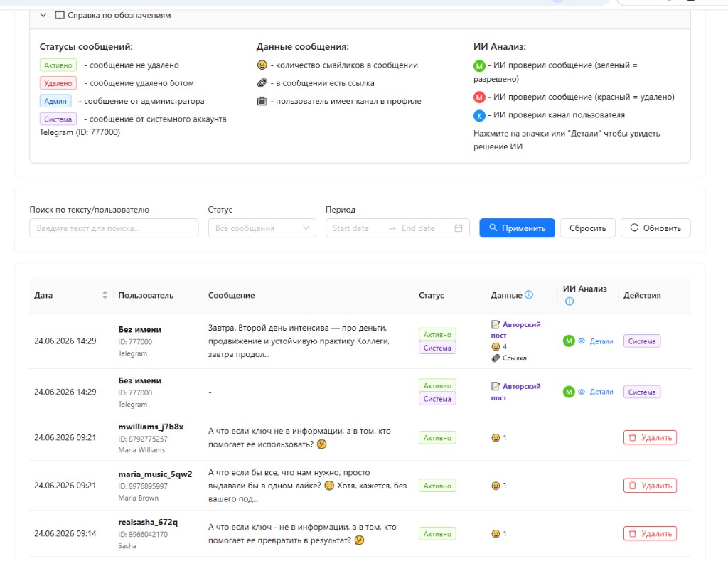Click the search text input field

click(114, 228)
